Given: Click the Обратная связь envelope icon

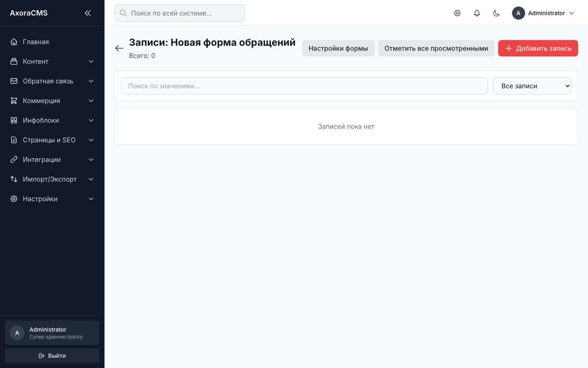Looking at the screenshot, I should pyautogui.click(x=14, y=81).
